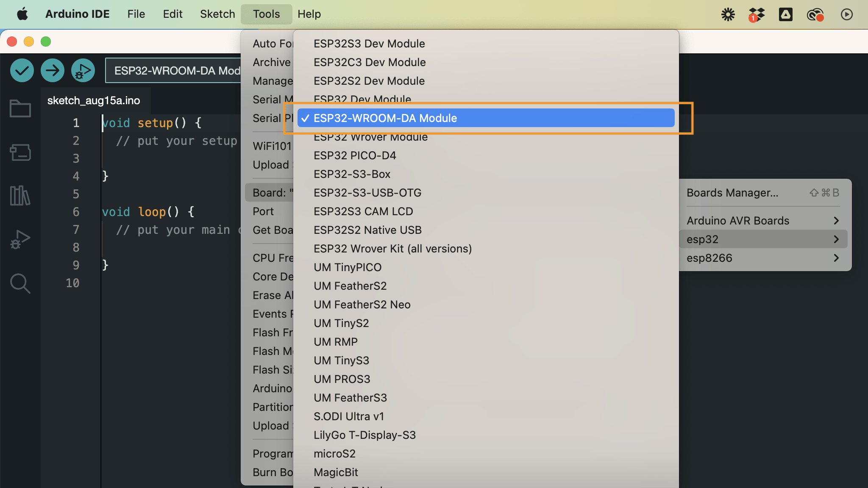This screenshot has height=488, width=868.
Task: Click the Port item in Tools menu
Action: (x=270, y=211)
